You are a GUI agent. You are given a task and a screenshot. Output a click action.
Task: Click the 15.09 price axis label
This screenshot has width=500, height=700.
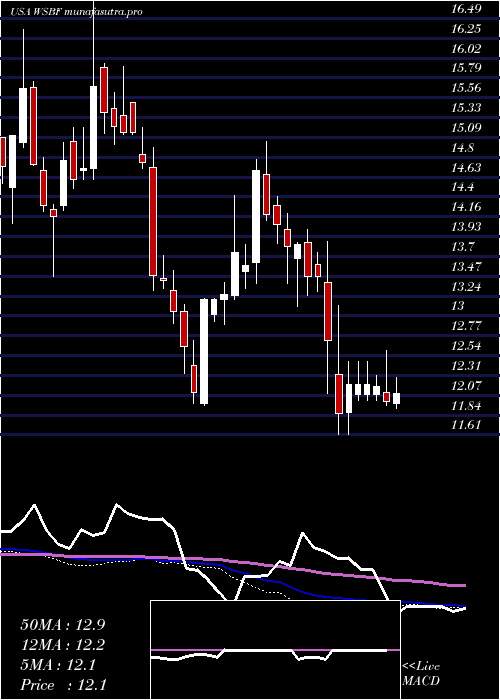point(466,128)
